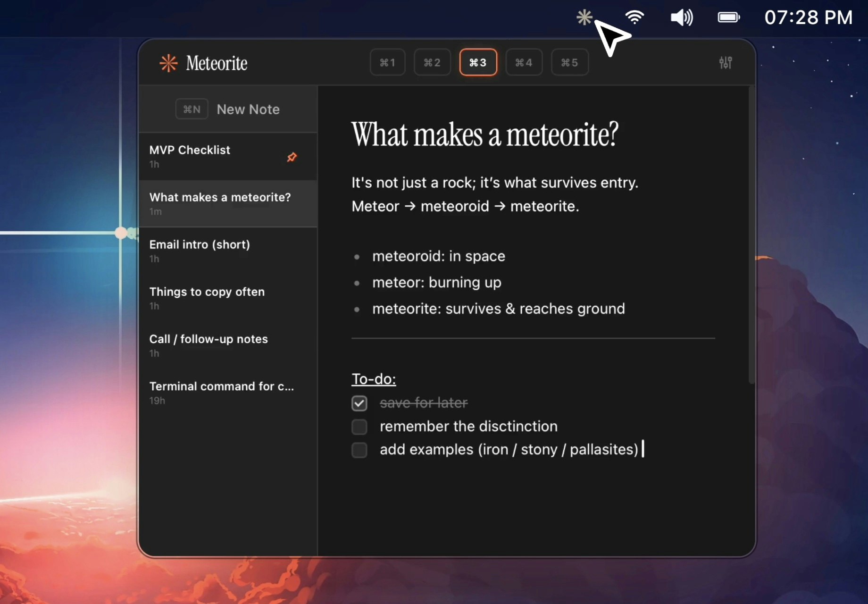Screen dimensions: 868x604
Task: Click the Meteorite asterisk logo
Action: [x=168, y=62]
